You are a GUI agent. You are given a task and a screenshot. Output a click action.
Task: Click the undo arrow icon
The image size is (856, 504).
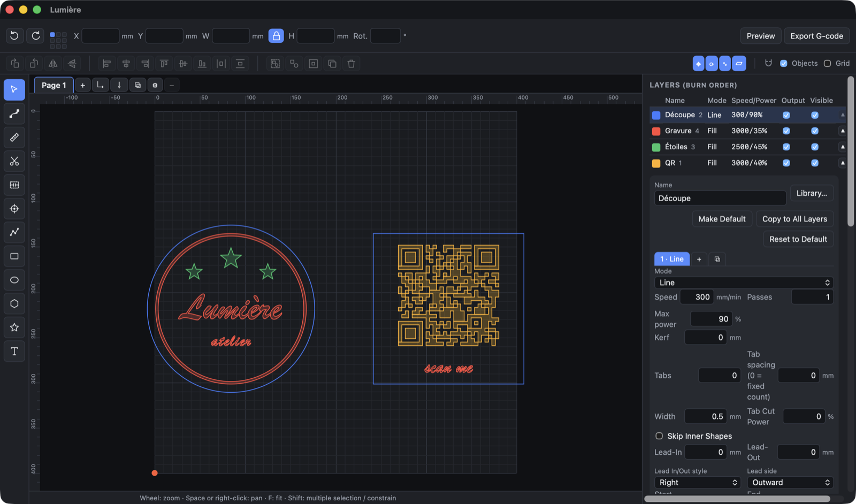(14, 36)
